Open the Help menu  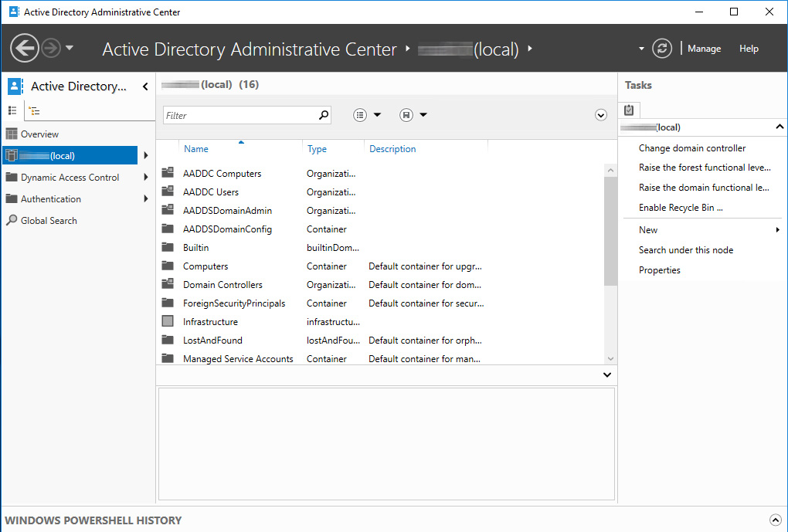pos(749,49)
